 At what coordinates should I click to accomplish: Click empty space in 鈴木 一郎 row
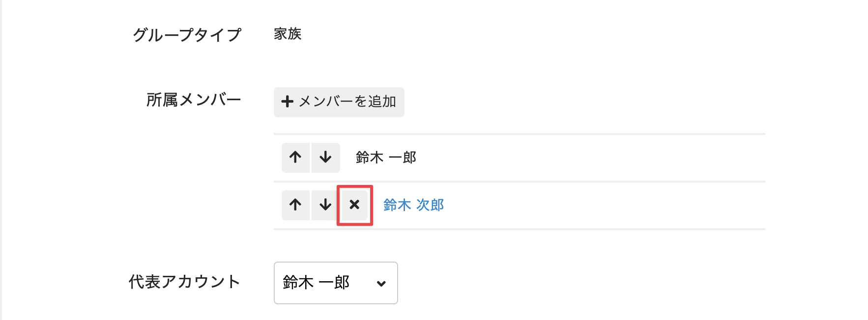tap(590, 158)
